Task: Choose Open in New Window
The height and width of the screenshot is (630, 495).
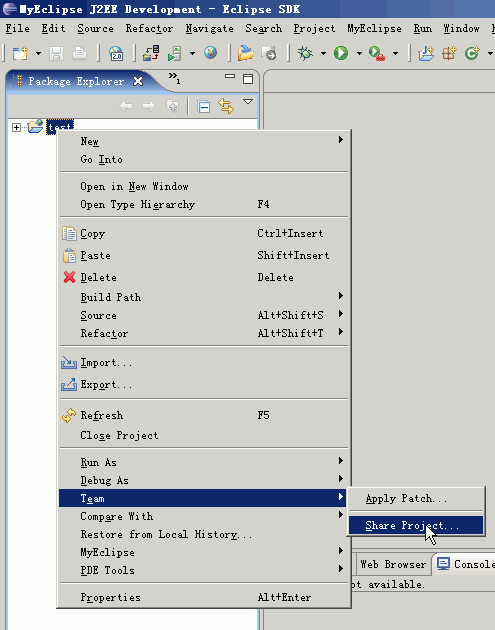Action: pos(204,186)
